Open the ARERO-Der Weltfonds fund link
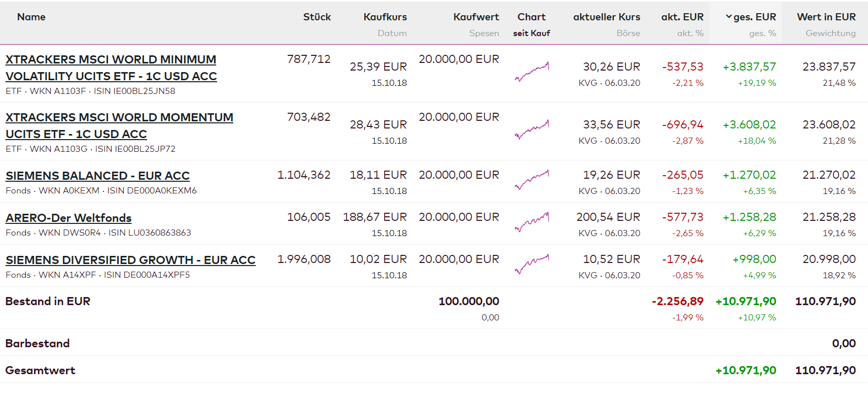 [68, 218]
